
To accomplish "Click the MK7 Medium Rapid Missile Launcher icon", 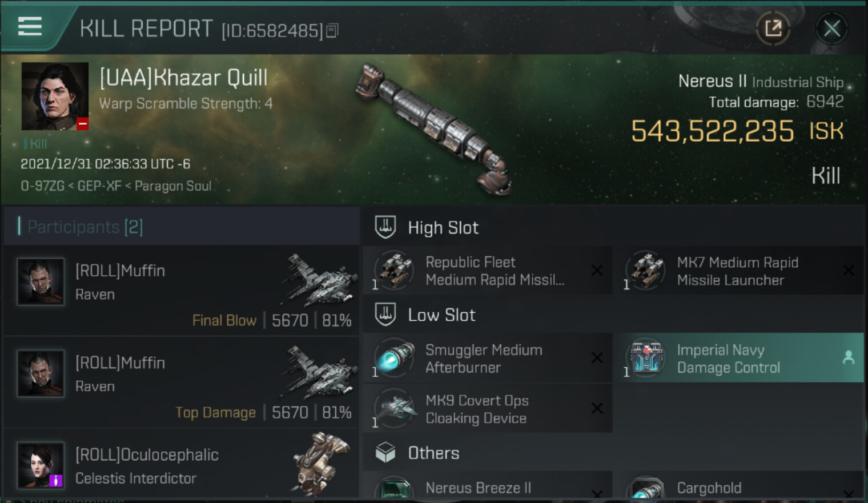I will 646,271.
